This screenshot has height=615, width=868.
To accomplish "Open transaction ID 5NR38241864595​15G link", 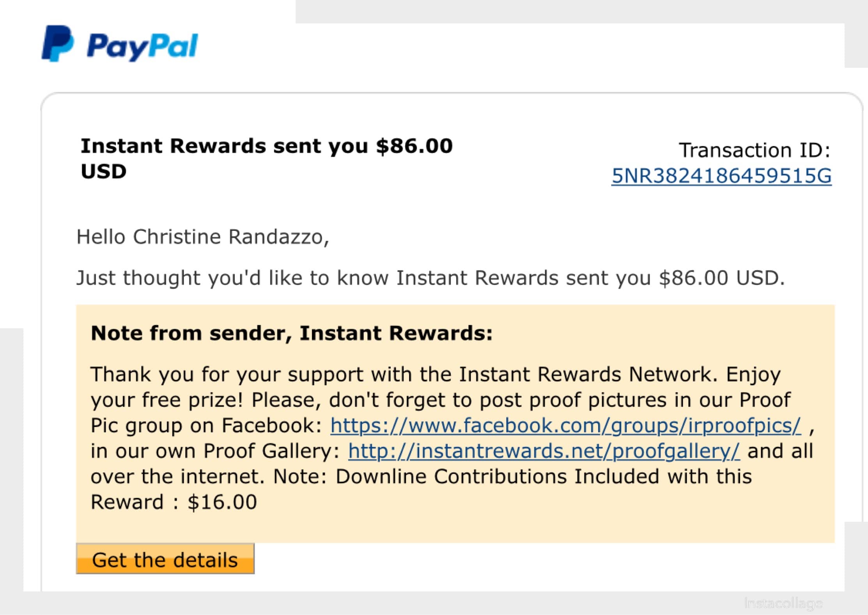I will 721,175.
